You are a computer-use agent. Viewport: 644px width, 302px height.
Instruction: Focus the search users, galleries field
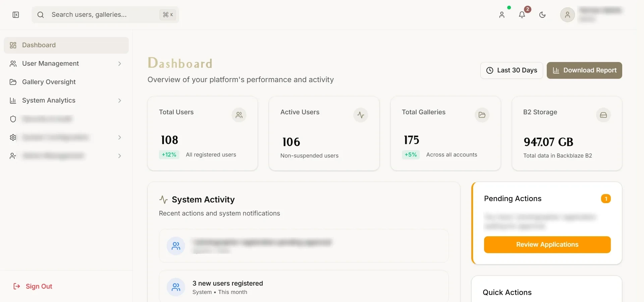[105, 15]
